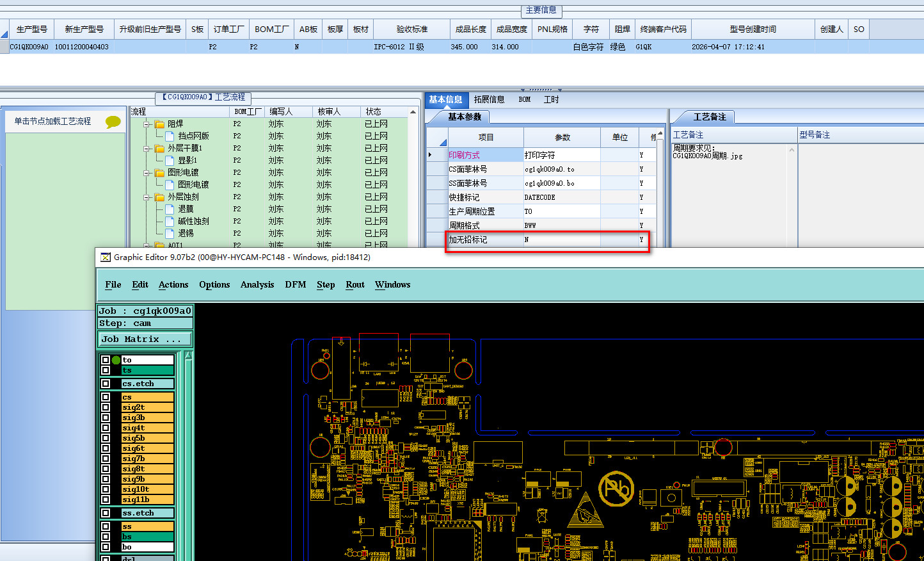This screenshot has height=561, width=924.
Task: Open the DFM menu
Action: pyautogui.click(x=295, y=285)
